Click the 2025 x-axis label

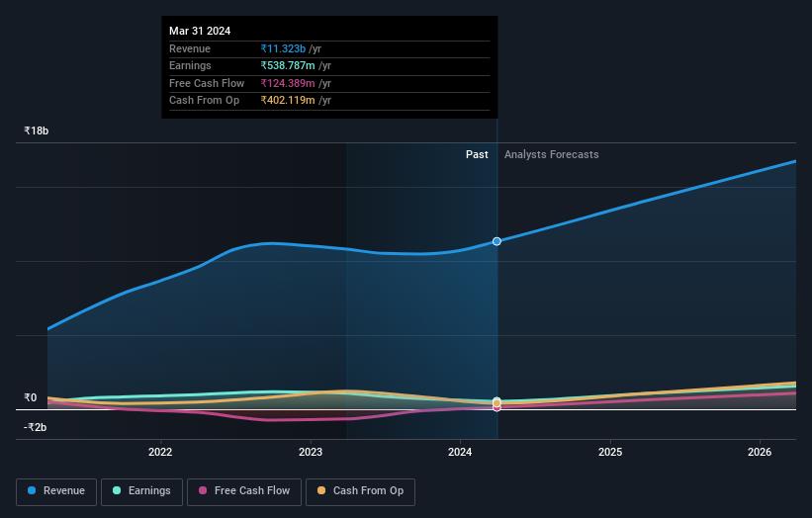(x=610, y=452)
